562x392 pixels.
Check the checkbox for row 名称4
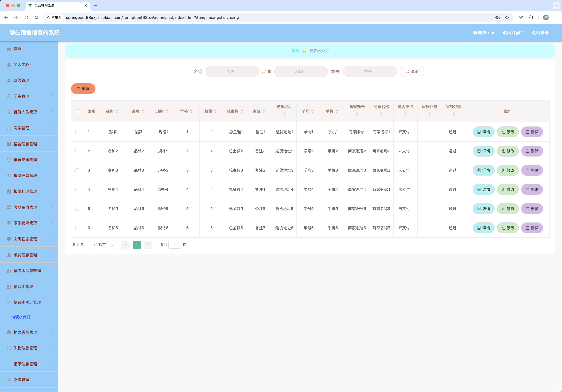77,189
